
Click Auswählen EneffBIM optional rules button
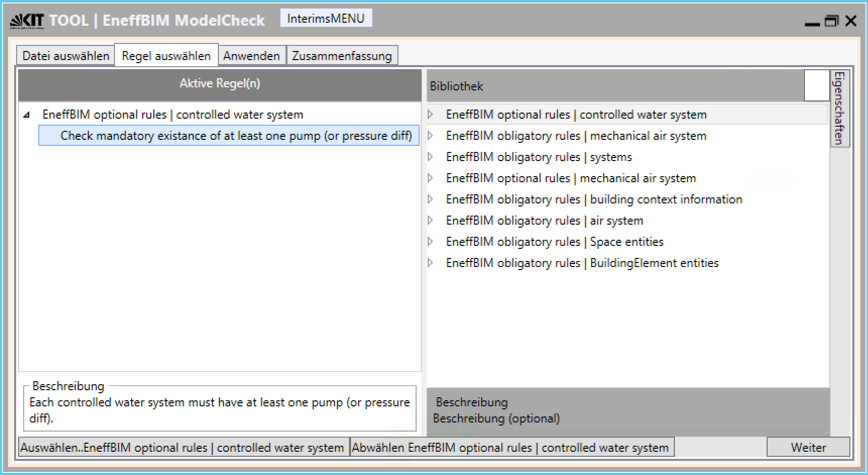[x=184, y=447]
